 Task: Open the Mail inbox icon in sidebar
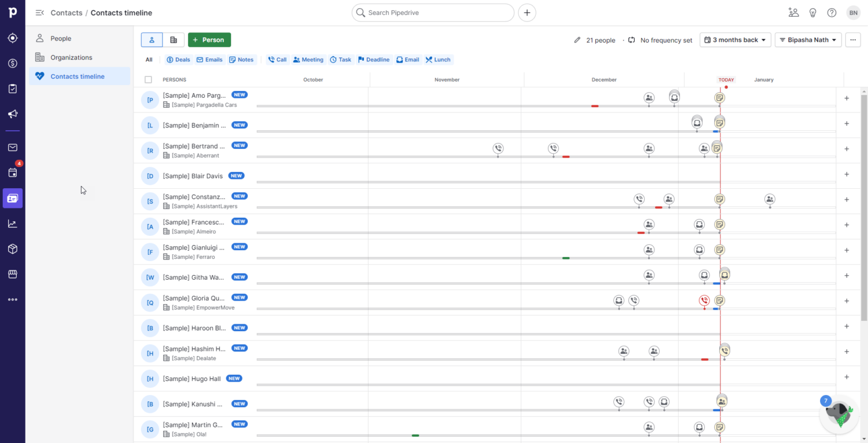click(12, 148)
